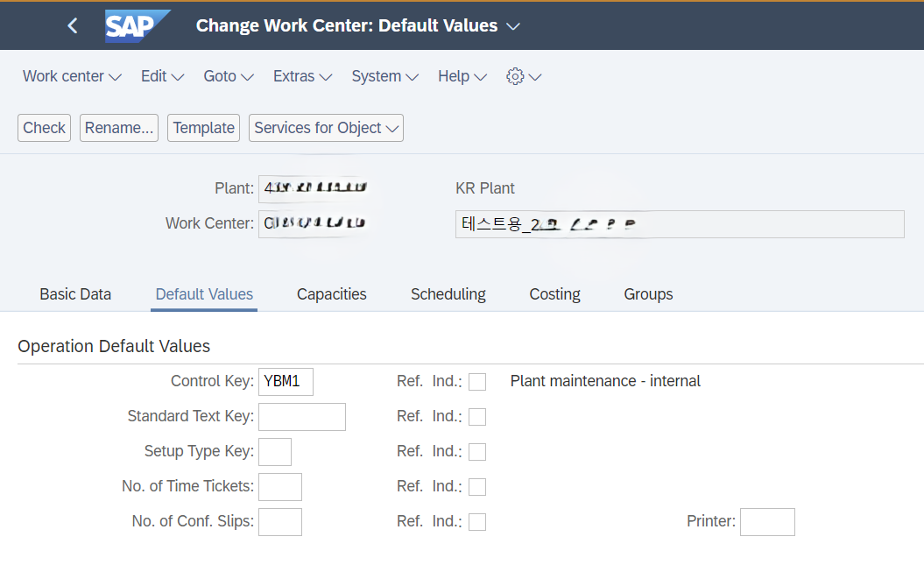Switch to the Basic Data tab

tap(75, 294)
